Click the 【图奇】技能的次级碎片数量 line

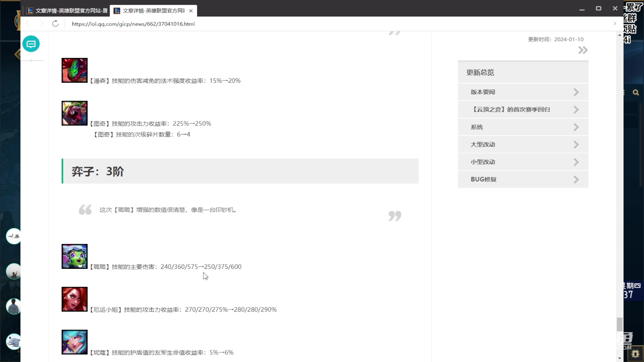coord(142,134)
